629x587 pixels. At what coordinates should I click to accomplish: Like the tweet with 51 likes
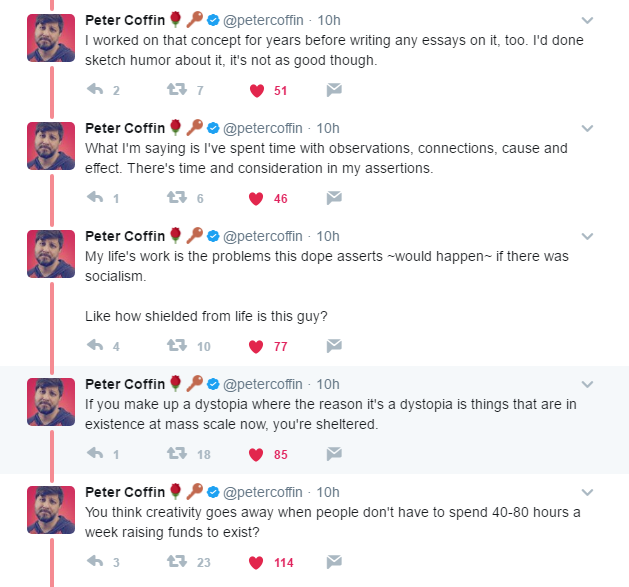coord(256,91)
